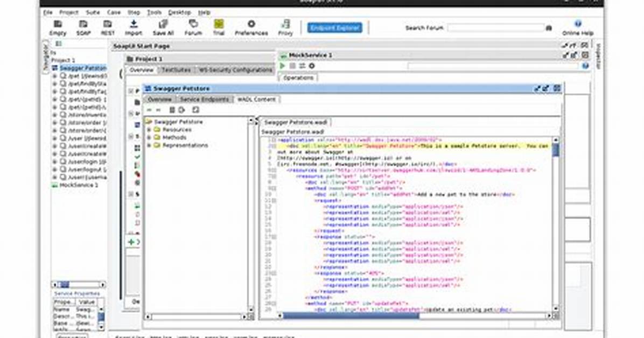The image size is (644, 338).
Task: Switch to WADL Content tab
Action: [x=256, y=100]
